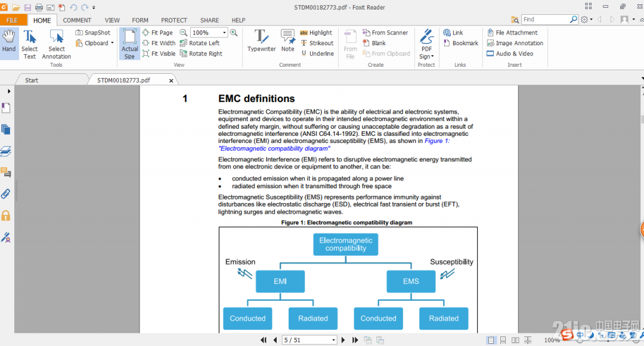Click in the Find search field
644x346 pixels.
546,19
